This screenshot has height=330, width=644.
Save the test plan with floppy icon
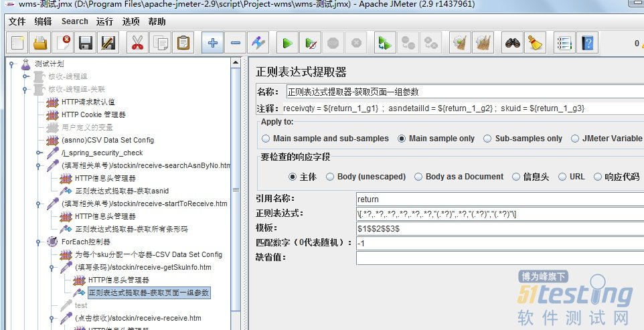point(86,43)
